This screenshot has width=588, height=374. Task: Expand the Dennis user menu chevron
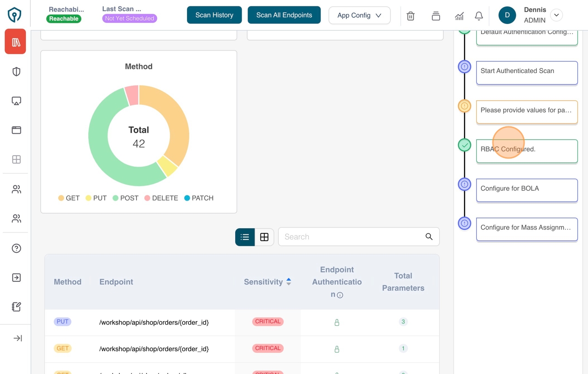click(x=556, y=15)
